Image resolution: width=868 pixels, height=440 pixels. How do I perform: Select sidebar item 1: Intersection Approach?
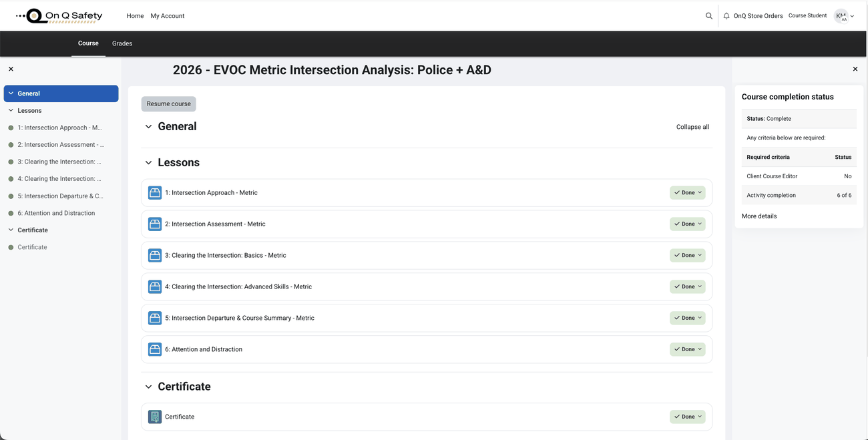(x=61, y=128)
